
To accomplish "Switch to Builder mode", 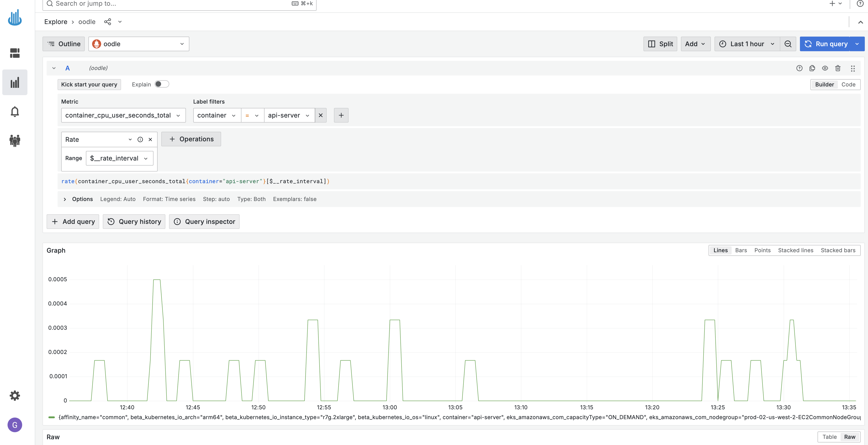I will [825, 85].
